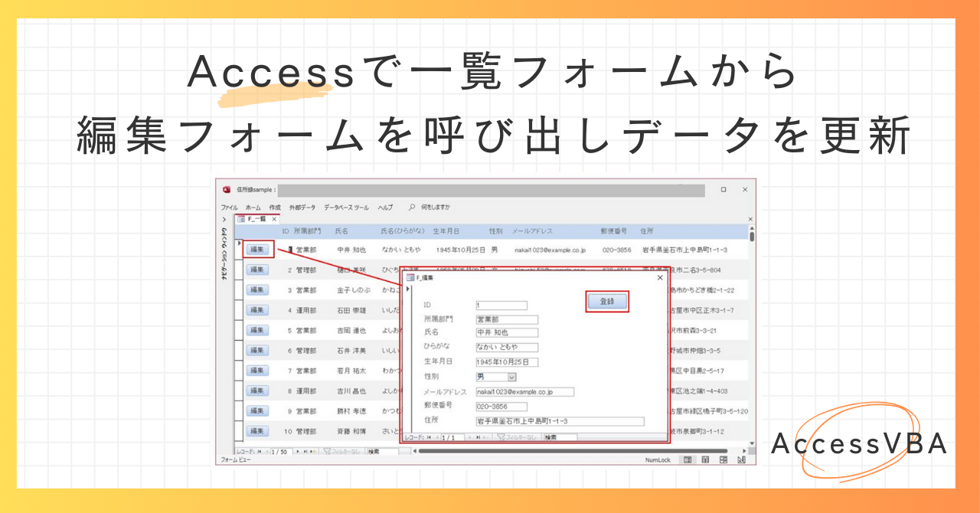The width and height of the screenshot is (980, 513).
Task: Click the 所属部門 field in F_編集 dialog
Action: click(x=507, y=319)
